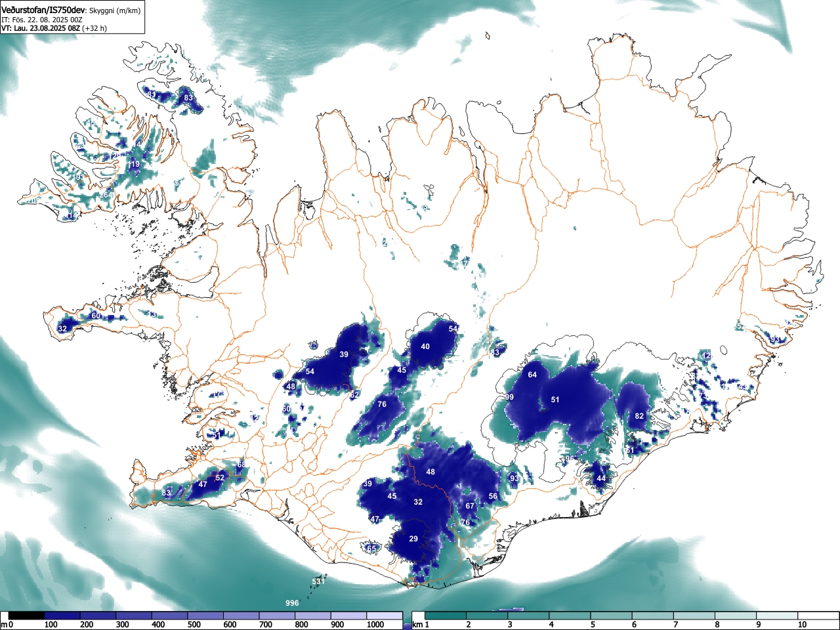840x630 pixels.
Task: Click the '100' tick label on the meter legend
Action: pyautogui.click(x=51, y=625)
